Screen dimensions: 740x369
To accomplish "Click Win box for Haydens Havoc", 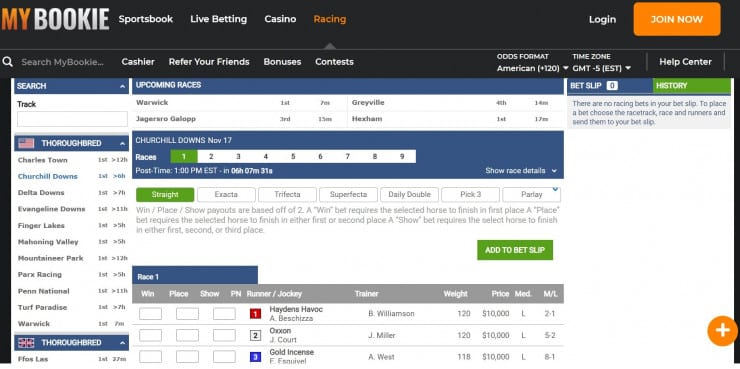I will [x=150, y=314].
